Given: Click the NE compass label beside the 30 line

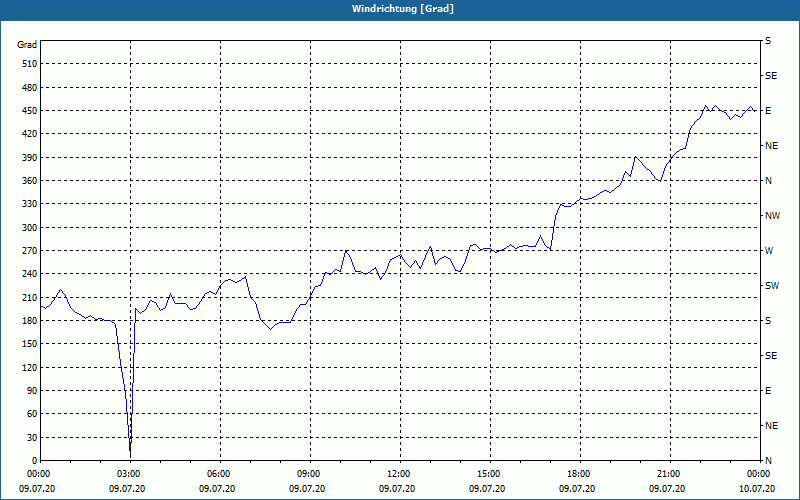Looking at the screenshot, I should (771, 426).
